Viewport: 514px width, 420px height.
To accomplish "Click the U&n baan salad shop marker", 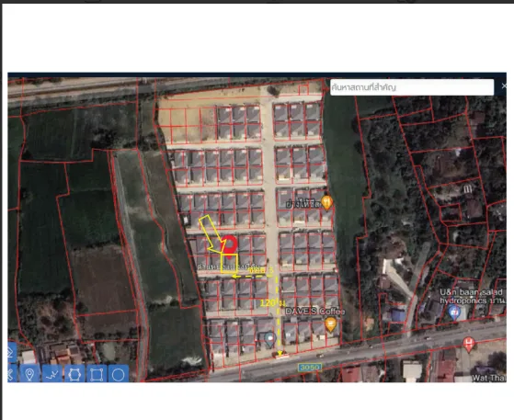I will (453, 312).
